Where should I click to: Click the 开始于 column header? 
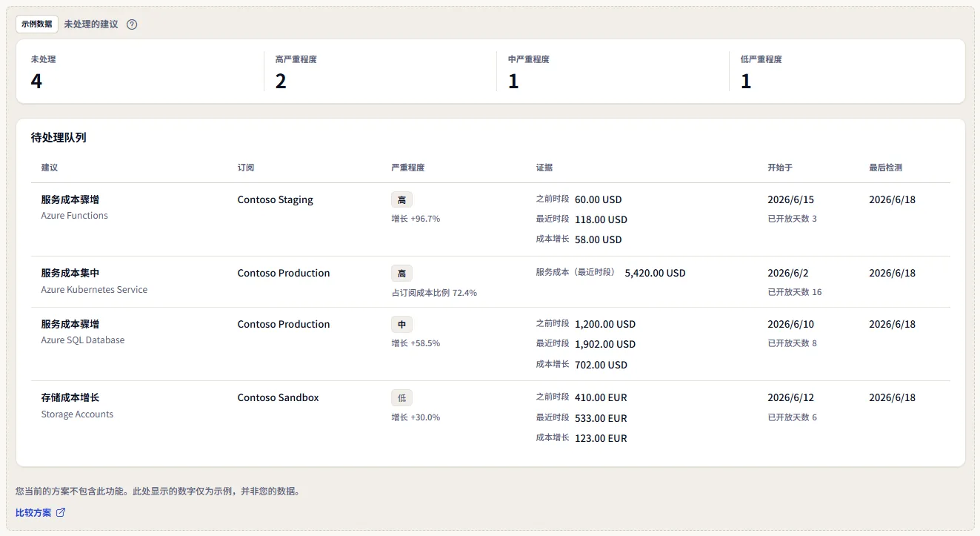pos(780,168)
